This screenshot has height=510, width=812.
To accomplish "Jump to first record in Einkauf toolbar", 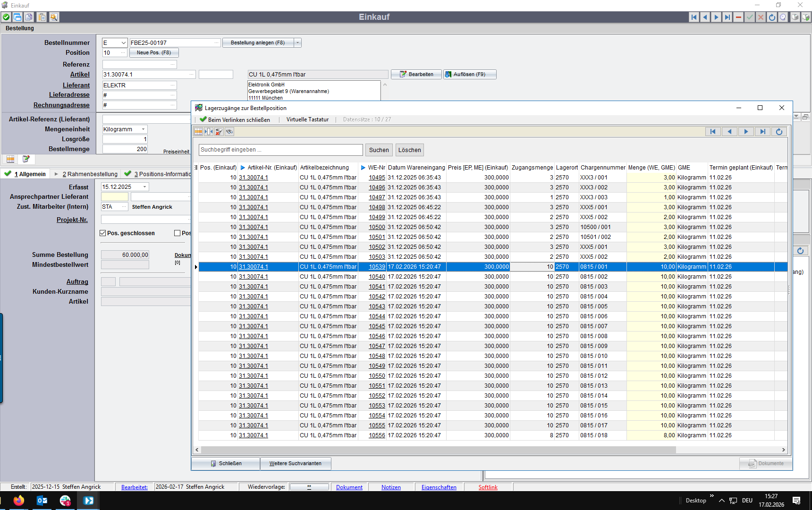I will point(694,17).
